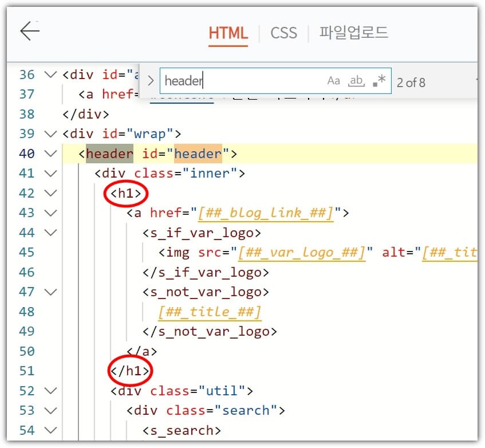Collapse the div class="search" fold on line 53
Screen dimensions: 485x448
[50, 410]
